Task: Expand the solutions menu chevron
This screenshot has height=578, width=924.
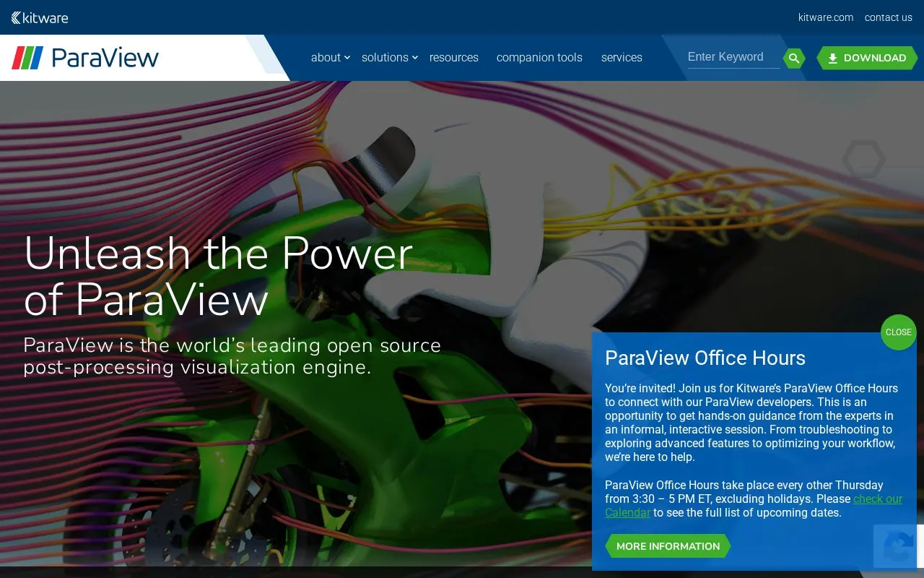Action: pyautogui.click(x=415, y=58)
